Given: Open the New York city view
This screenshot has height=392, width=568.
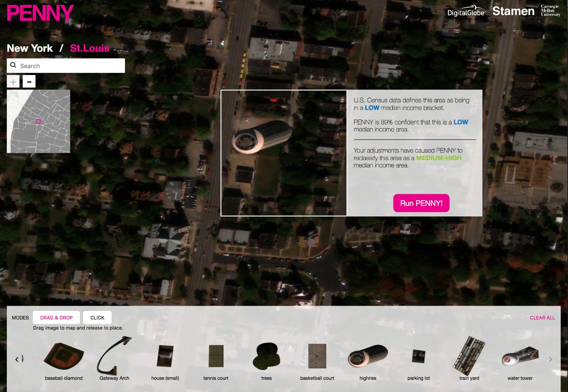Looking at the screenshot, I should 30,48.
